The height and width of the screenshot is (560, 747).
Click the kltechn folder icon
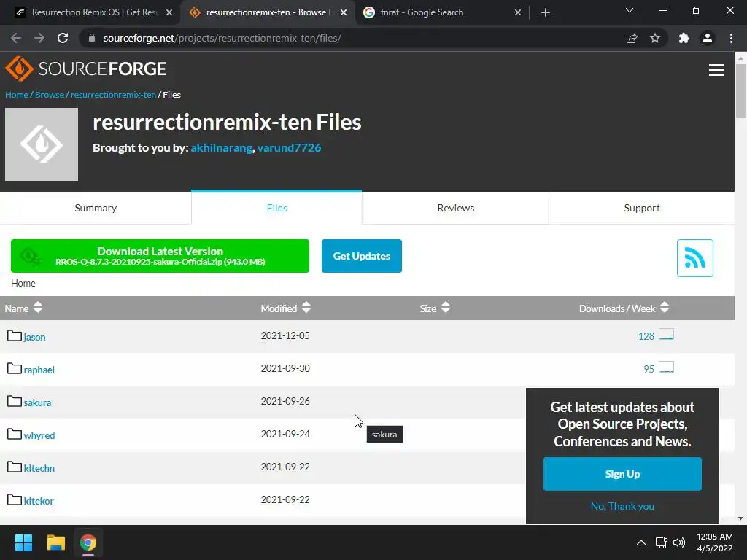coord(15,467)
